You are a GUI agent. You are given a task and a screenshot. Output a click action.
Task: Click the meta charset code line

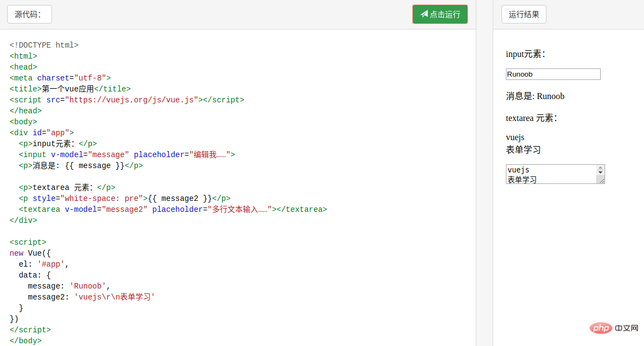click(x=60, y=78)
